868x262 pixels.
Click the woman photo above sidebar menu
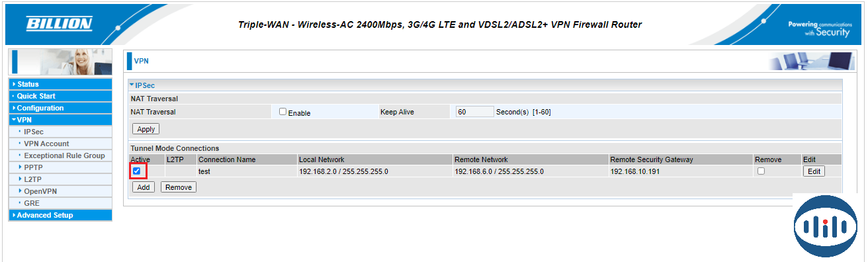click(x=60, y=62)
